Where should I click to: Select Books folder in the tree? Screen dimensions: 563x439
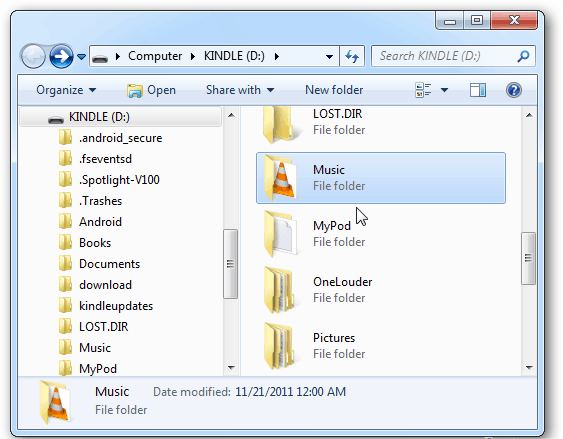coord(95,243)
